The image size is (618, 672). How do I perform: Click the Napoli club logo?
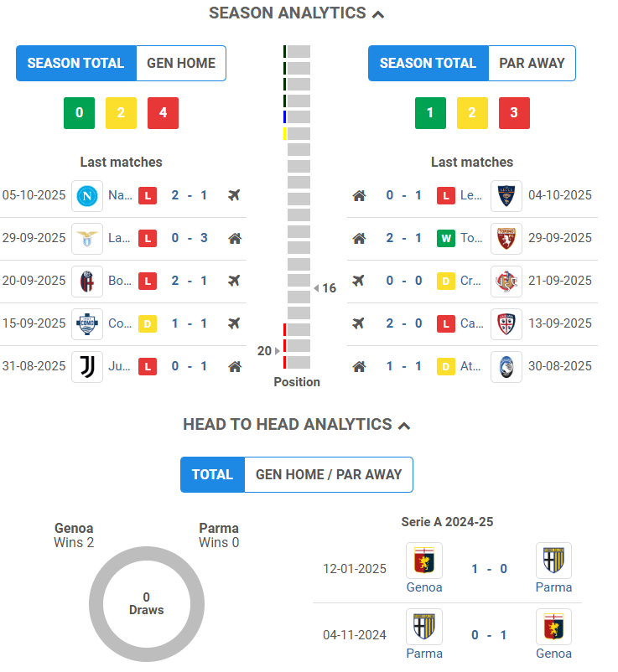tap(87, 195)
